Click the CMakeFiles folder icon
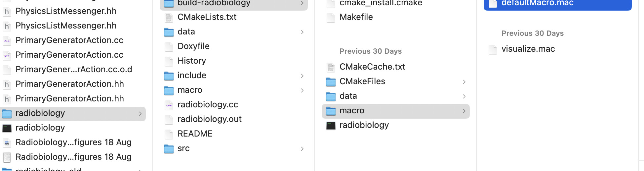The image size is (644, 171). pyautogui.click(x=331, y=82)
